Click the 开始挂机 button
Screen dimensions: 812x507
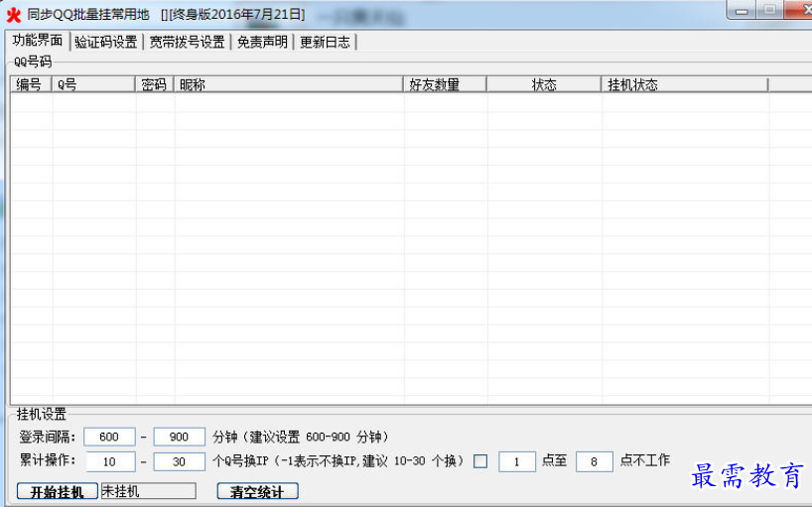tap(58, 491)
